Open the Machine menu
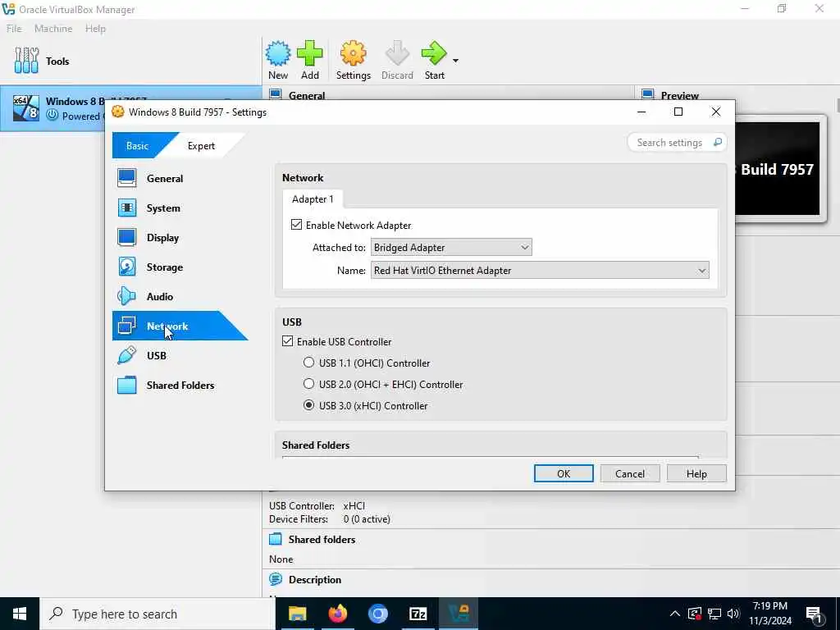 53,29
